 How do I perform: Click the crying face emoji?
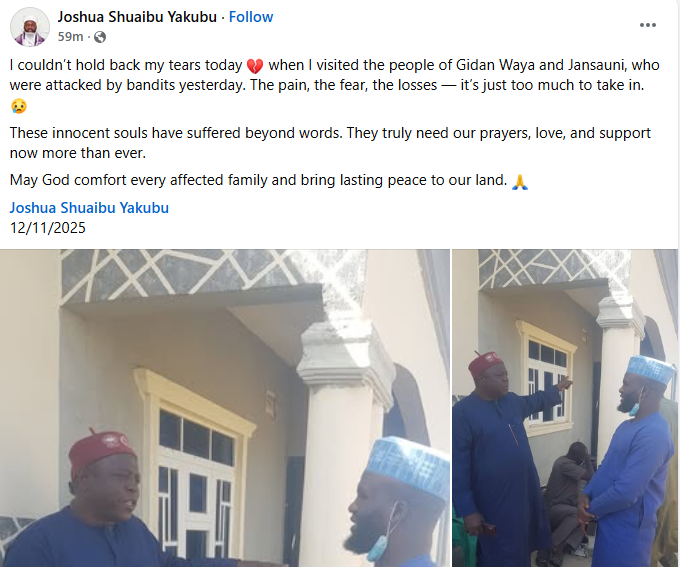[19, 106]
